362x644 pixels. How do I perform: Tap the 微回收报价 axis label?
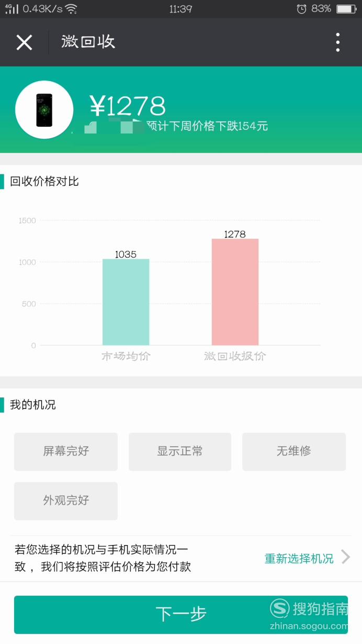tap(235, 357)
